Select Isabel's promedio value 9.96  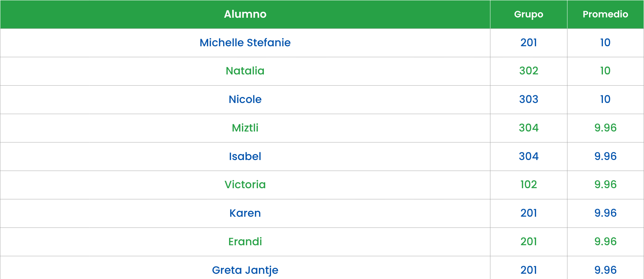pyautogui.click(x=605, y=157)
